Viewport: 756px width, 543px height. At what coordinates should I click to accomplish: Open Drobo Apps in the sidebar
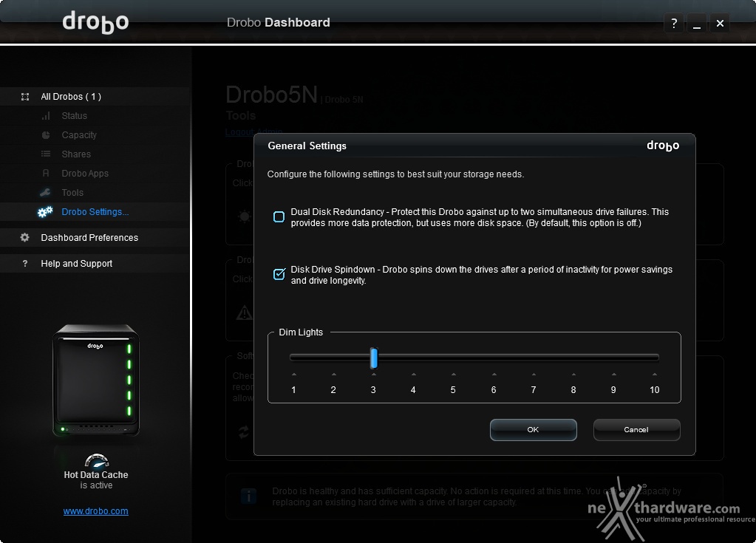coord(85,174)
